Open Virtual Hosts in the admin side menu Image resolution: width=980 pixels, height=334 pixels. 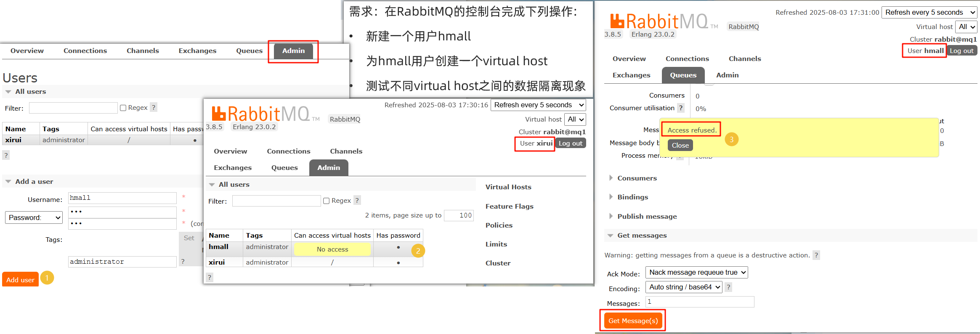point(508,187)
